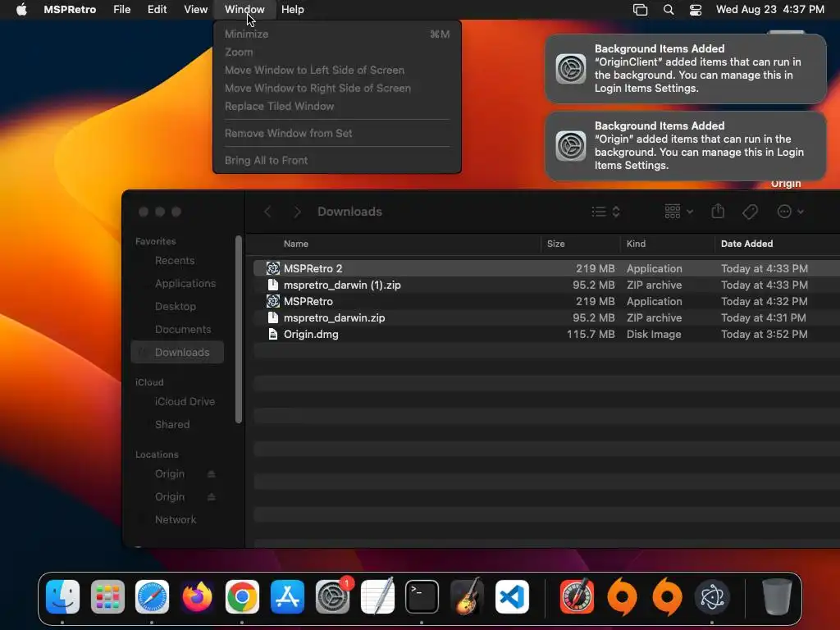Open the View menu
The height and width of the screenshot is (630, 840).
pos(195,9)
